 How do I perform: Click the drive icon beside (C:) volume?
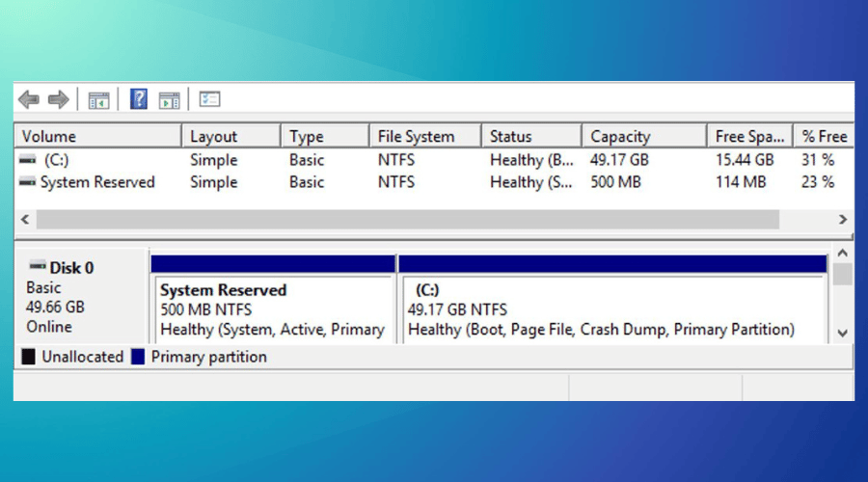[28, 160]
